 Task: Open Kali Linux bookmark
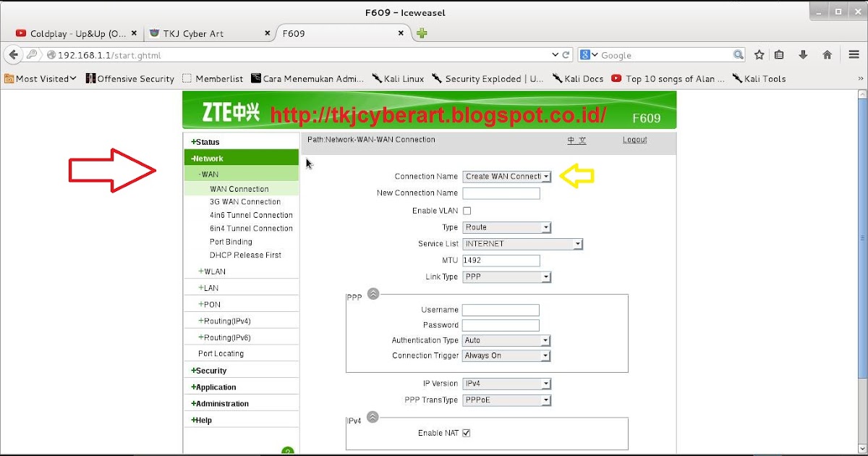point(398,79)
